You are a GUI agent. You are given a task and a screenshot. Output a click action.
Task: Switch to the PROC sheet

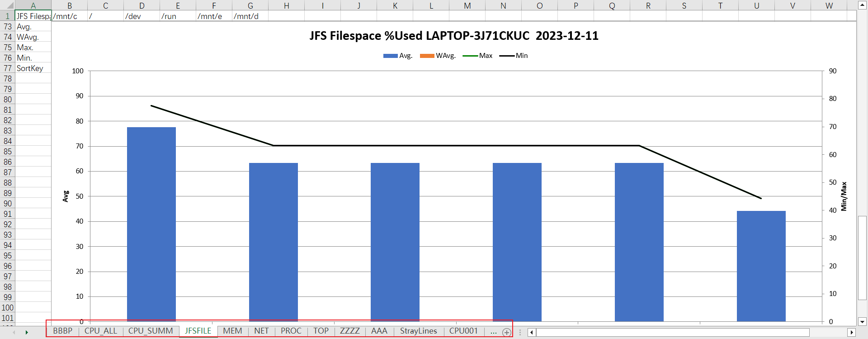tap(291, 331)
